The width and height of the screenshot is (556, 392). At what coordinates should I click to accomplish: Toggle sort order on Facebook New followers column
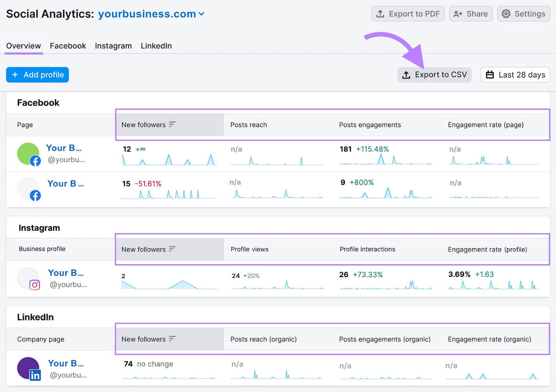172,124
